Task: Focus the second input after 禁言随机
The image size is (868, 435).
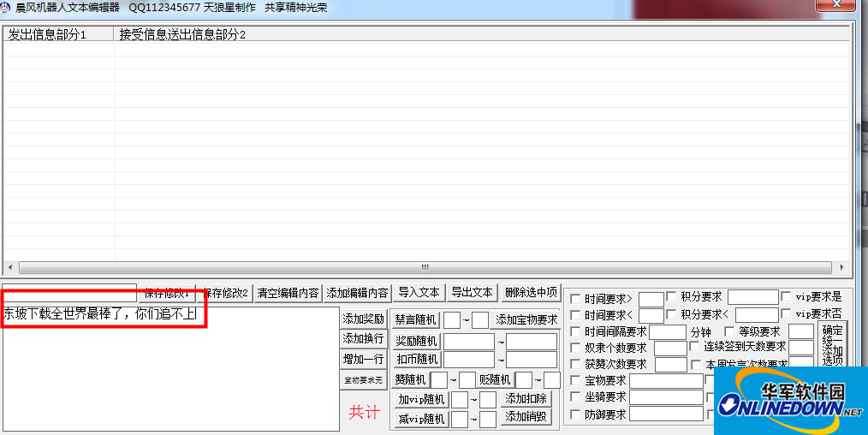Action: point(480,320)
